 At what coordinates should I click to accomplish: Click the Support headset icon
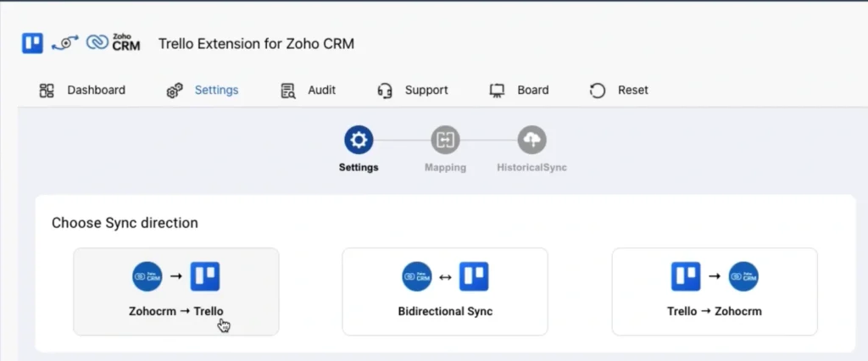click(x=385, y=90)
